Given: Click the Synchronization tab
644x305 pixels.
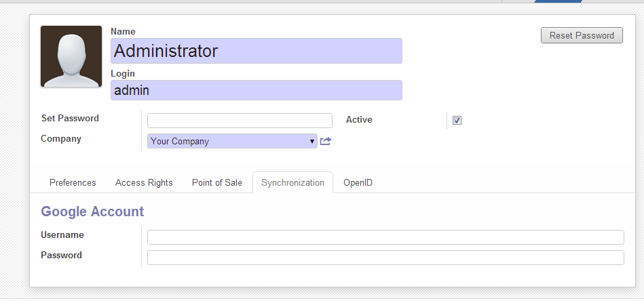Looking at the screenshot, I should pyautogui.click(x=292, y=182).
